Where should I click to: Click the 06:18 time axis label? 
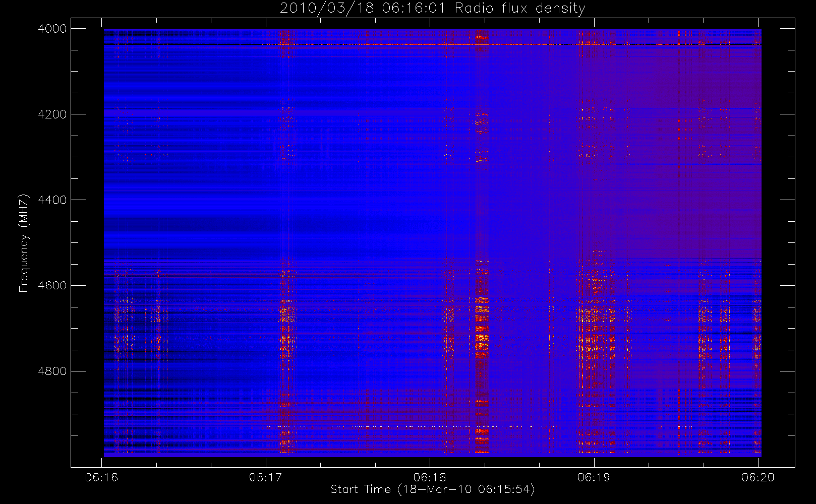(x=430, y=477)
